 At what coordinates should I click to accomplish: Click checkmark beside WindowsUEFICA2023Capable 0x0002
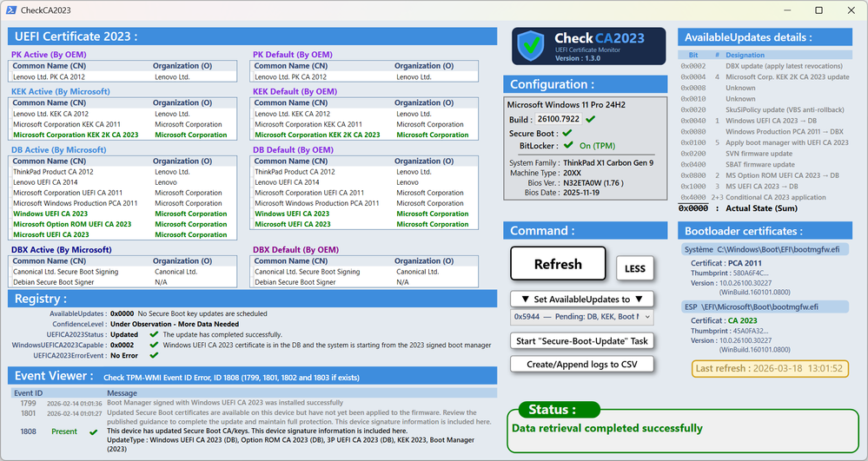point(154,345)
